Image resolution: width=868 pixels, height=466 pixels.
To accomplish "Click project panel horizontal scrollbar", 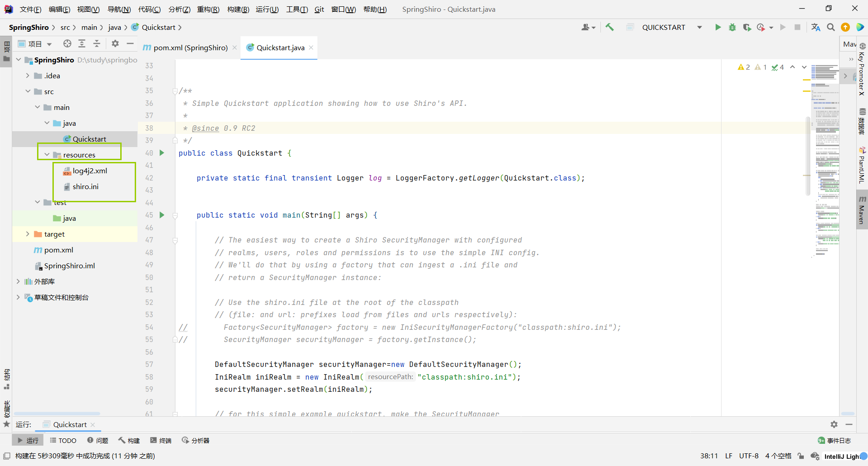I will [x=57, y=414].
